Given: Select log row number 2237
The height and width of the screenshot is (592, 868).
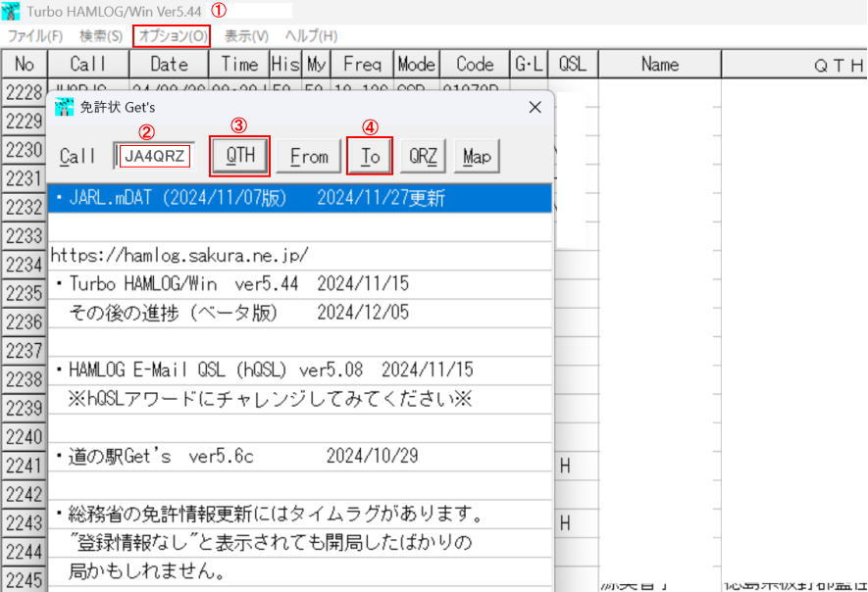Looking at the screenshot, I should click(x=25, y=351).
